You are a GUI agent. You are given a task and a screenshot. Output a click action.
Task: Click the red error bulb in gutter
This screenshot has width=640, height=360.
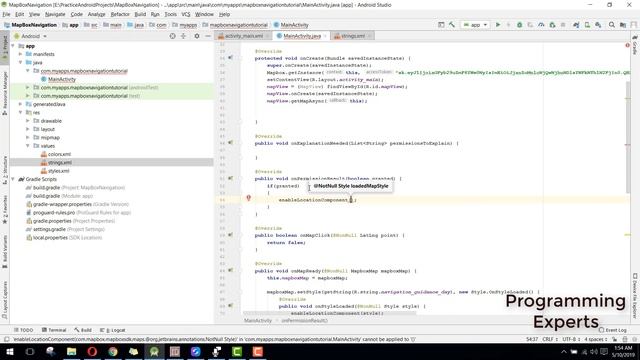(248, 198)
